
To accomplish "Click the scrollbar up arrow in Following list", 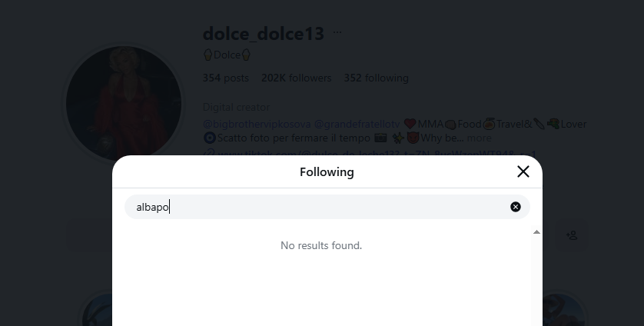I will 536,232.
